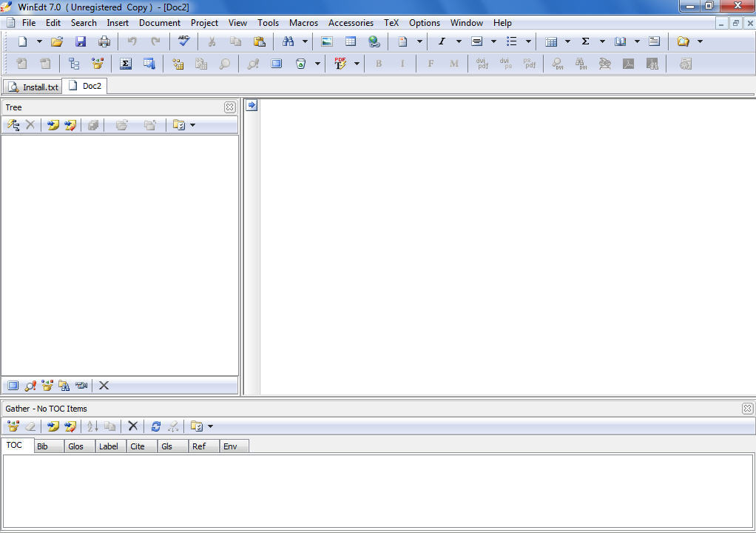
Task: Click the camera icon in Tree bottom toolbar
Action: (81, 386)
